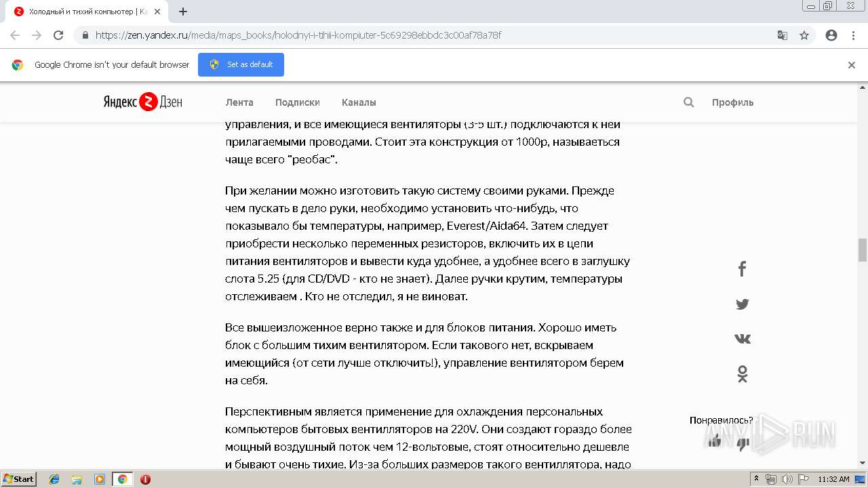Like the article with thumbs up
Viewport: 868px width, 488px height.
click(714, 441)
